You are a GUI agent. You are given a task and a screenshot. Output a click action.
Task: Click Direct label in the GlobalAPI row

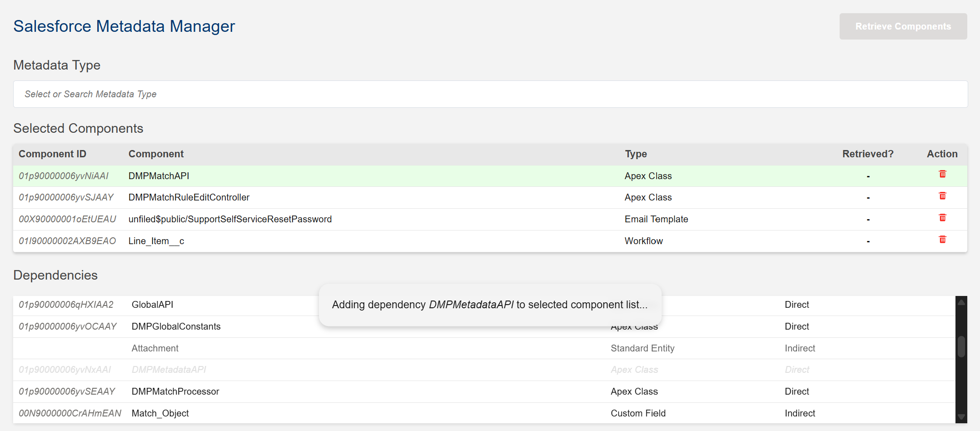797,305
